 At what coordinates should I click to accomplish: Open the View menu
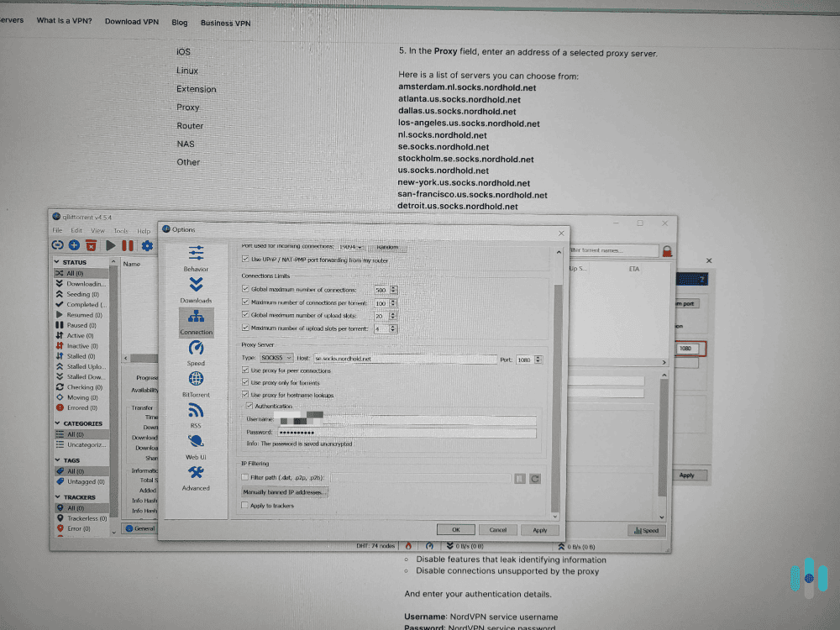[97, 230]
